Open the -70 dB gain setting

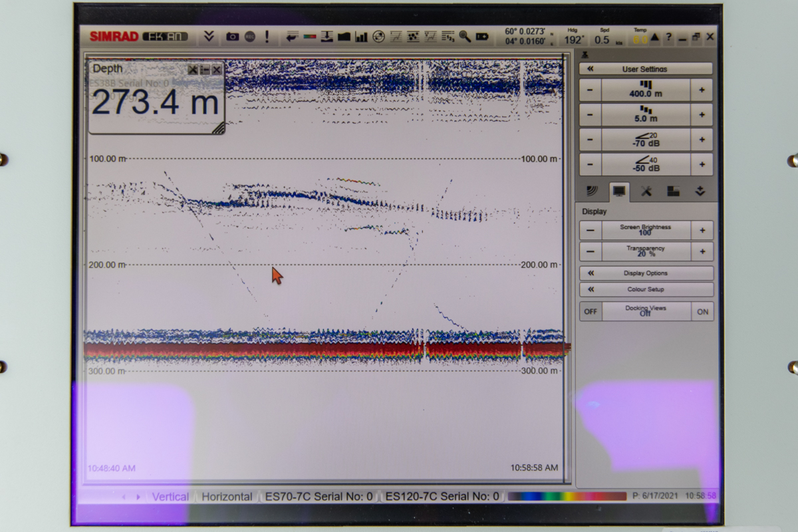646,140
